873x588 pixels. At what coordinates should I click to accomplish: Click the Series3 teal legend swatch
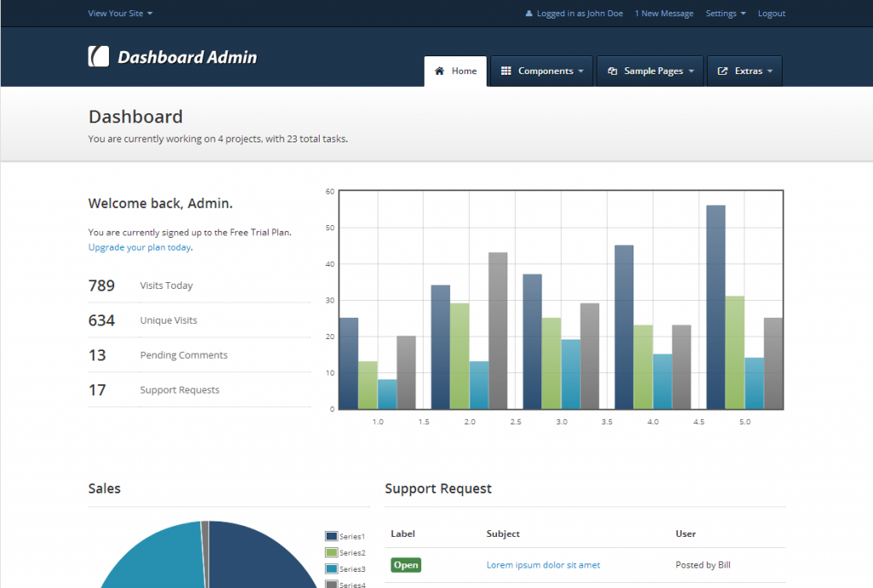click(x=332, y=568)
